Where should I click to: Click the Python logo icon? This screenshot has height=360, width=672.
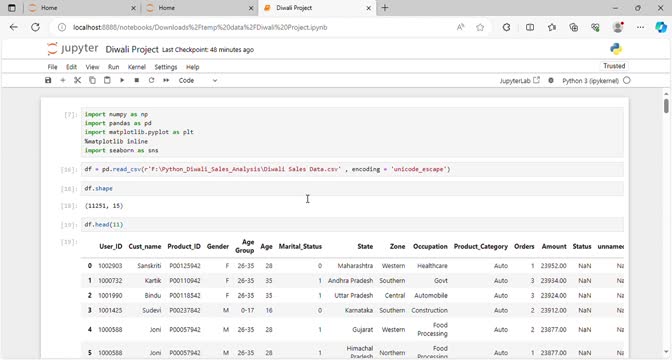coord(616,49)
